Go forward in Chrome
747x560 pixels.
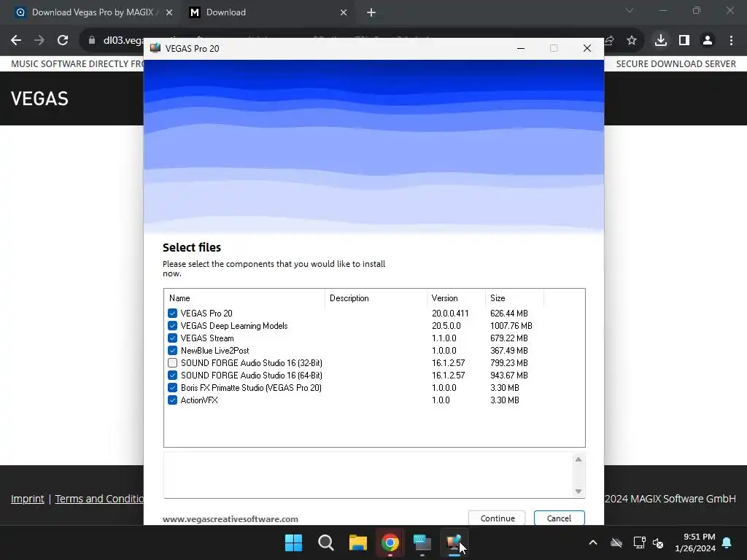(39, 41)
